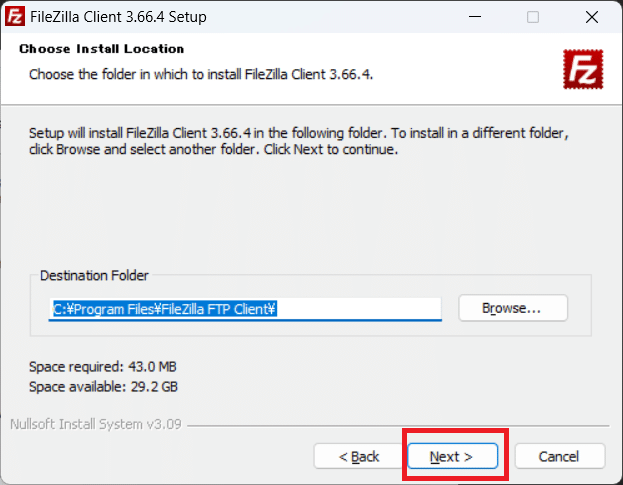This screenshot has width=623, height=485.
Task: Click the greyed-out maximize button
Action: 533,17
